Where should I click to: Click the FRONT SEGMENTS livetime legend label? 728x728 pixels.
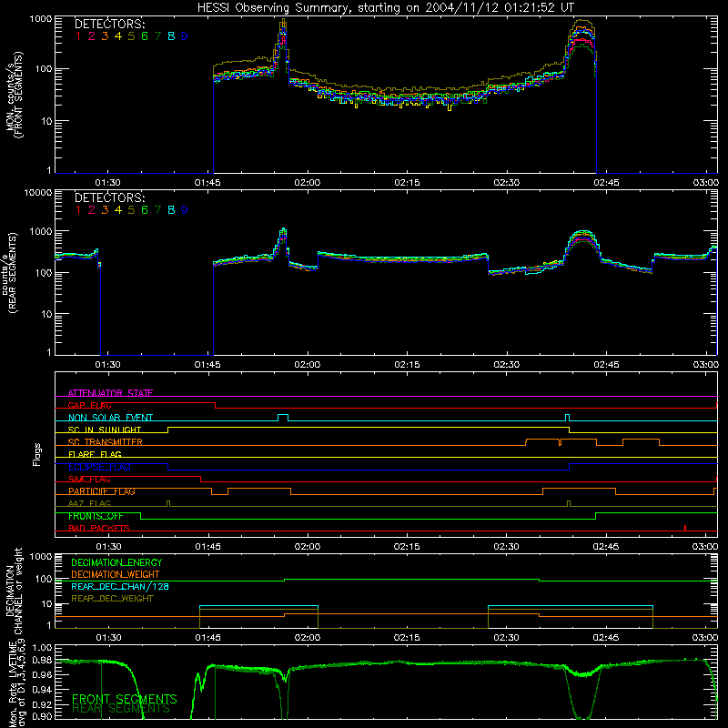[x=125, y=699]
